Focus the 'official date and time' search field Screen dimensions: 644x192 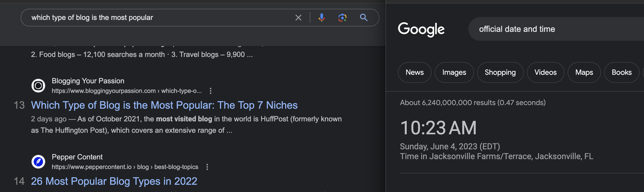tap(556, 29)
